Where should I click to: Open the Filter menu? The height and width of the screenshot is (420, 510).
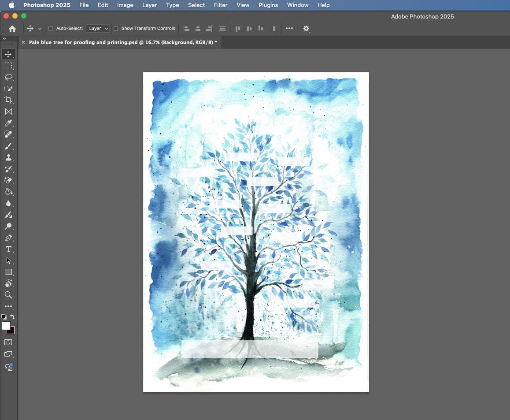click(220, 5)
